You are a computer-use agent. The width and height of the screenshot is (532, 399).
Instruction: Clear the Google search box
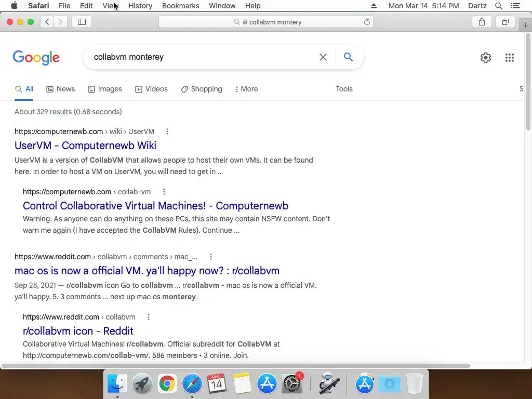(x=323, y=57)
